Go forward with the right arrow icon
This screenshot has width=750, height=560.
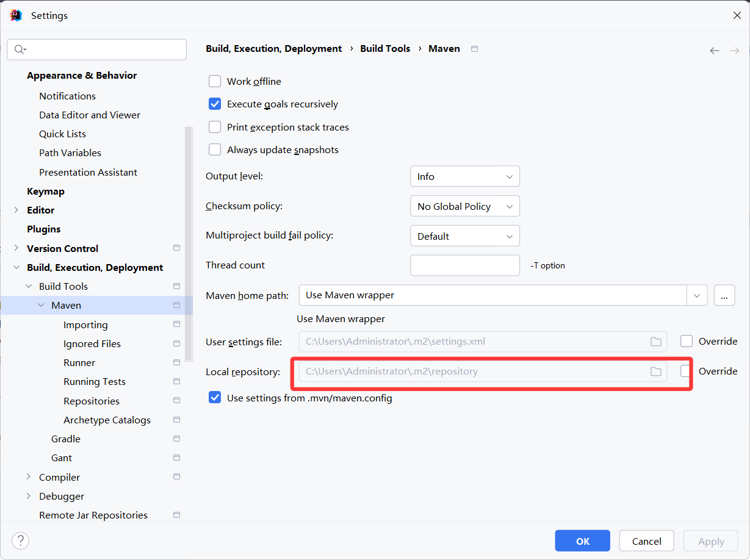(735, 51)
